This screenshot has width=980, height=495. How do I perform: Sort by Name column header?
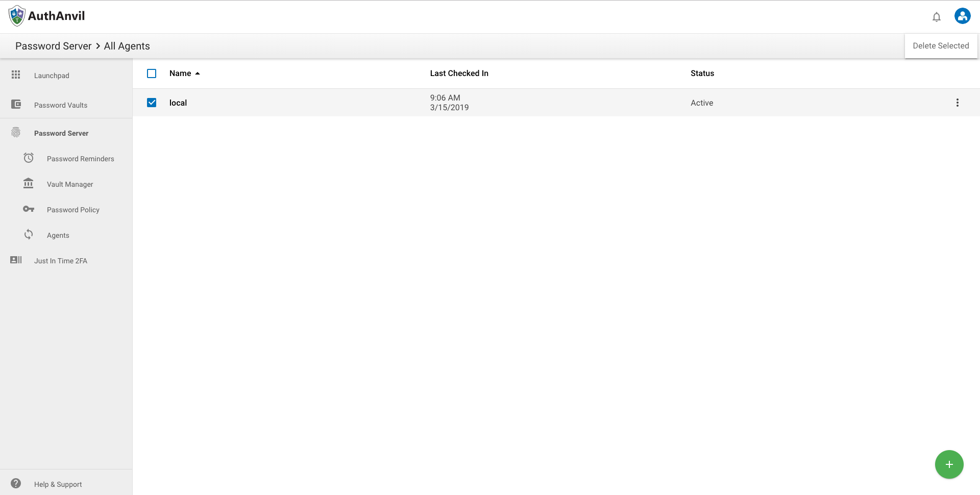[x=180, y=73]
